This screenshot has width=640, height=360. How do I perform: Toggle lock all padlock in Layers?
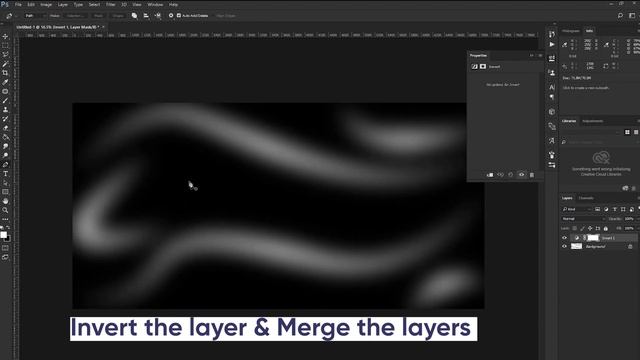click(x=606, y=228)
